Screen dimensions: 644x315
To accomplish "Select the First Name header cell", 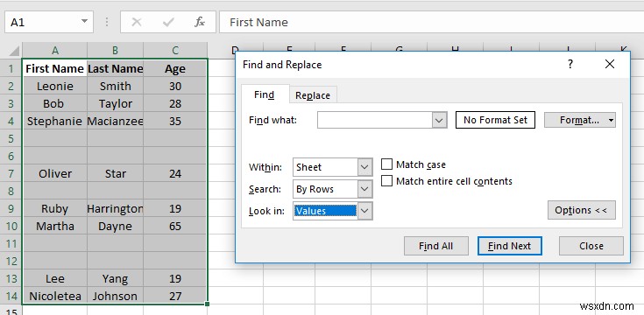I will coord(54,68).
